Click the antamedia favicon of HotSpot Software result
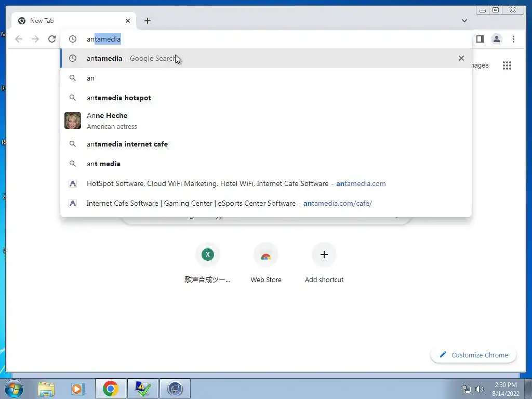532x399 pixels. click(73, 183)
